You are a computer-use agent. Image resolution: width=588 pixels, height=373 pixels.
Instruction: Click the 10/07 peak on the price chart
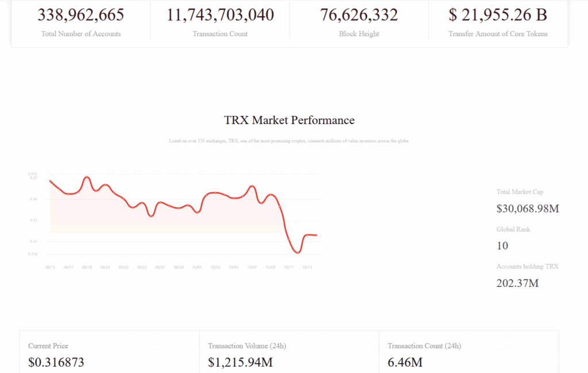click(x=252, y=186)
